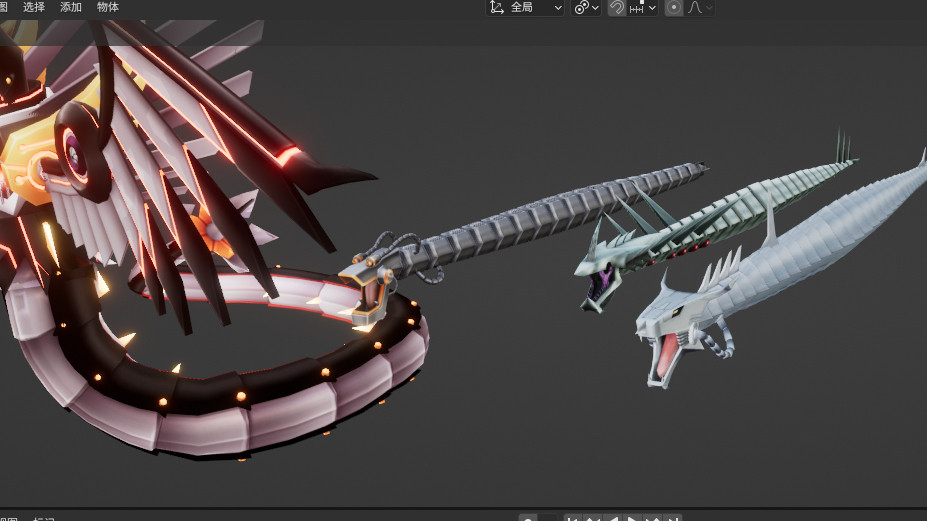Open the 物体 menu

click(108, 7)
